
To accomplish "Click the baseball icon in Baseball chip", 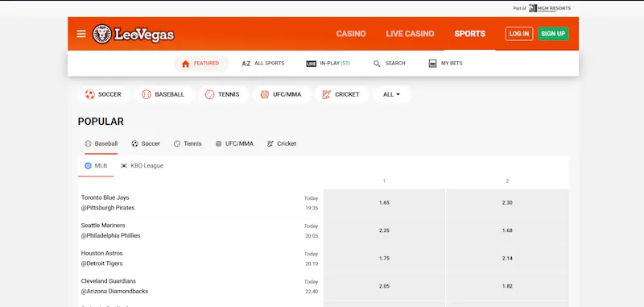I will click(147, 94).
